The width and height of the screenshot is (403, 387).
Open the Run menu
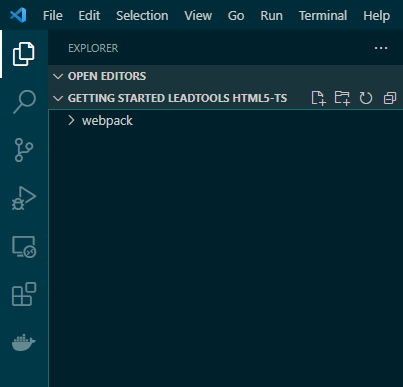[x=271, y=16]
